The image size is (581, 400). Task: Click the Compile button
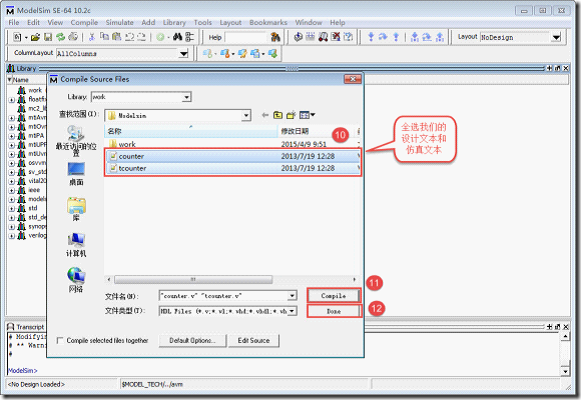333,296
